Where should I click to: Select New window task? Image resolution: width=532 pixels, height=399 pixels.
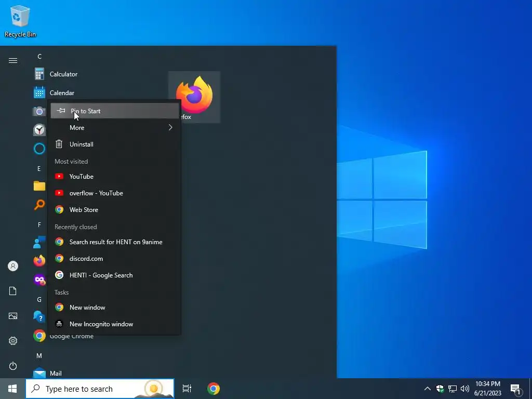[115, 308]
